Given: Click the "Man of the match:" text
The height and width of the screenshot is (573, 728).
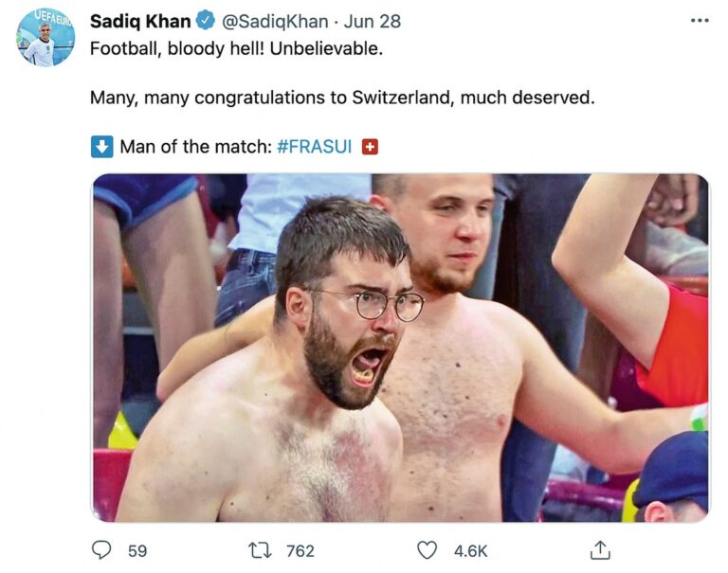Looking at the screenshot, I should click(195, 147).
